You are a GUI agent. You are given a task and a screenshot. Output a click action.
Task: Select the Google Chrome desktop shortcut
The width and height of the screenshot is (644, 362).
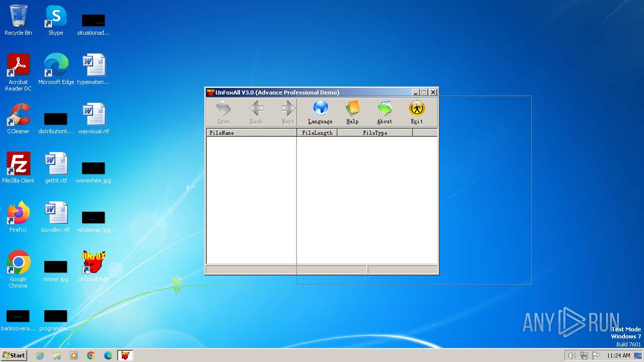tap(18, 269)
